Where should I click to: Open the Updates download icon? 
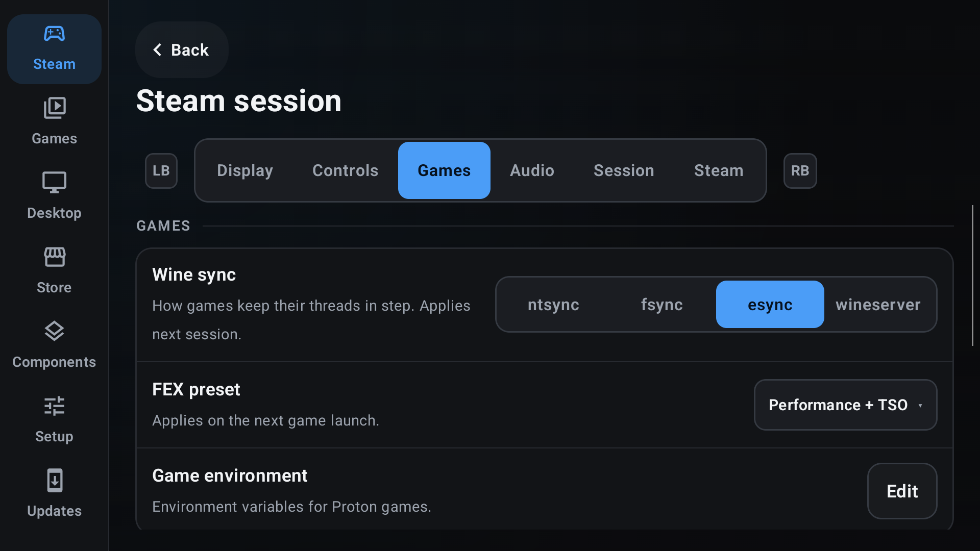click(x=54, y=480)
